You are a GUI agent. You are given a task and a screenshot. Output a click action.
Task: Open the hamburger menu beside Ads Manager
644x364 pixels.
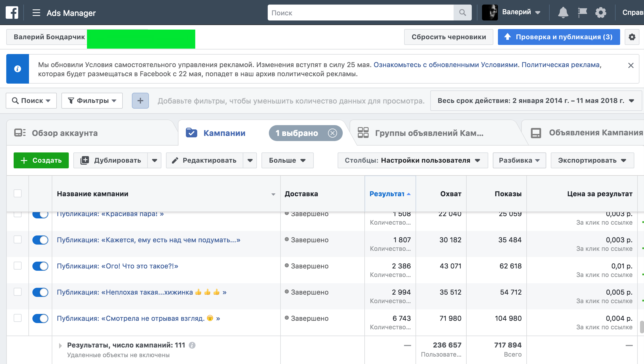point(36,13)
